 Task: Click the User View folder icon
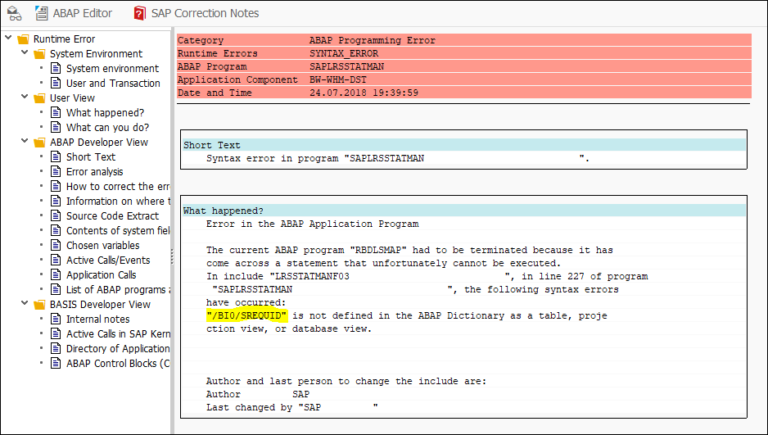(x=39, y=98)
